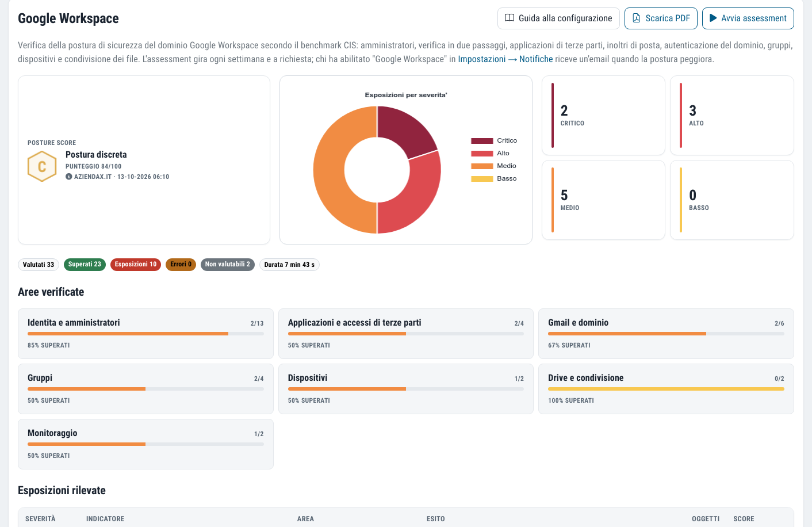
Task: Click the Medio legend color swatch
Action: [482, 166]
